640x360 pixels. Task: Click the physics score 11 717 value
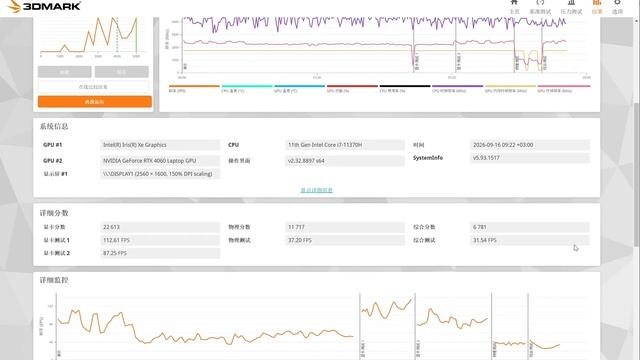(345, 227)
